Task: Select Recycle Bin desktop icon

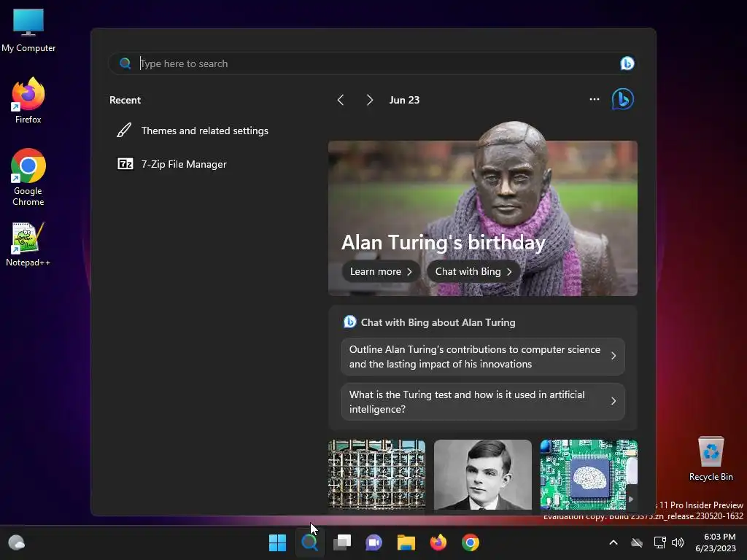Action: click(x=711, y=459)
